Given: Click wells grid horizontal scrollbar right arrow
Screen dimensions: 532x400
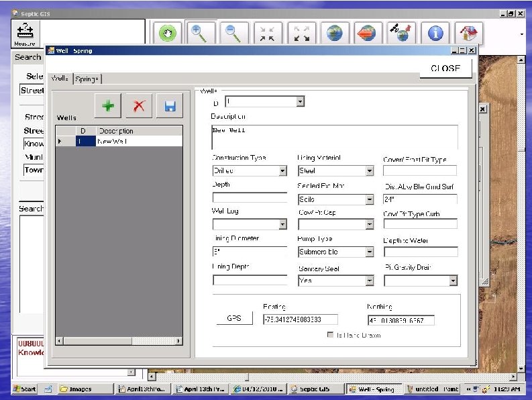Looking at the screenshot, I should pyautogui.click(x=178, y=340).
